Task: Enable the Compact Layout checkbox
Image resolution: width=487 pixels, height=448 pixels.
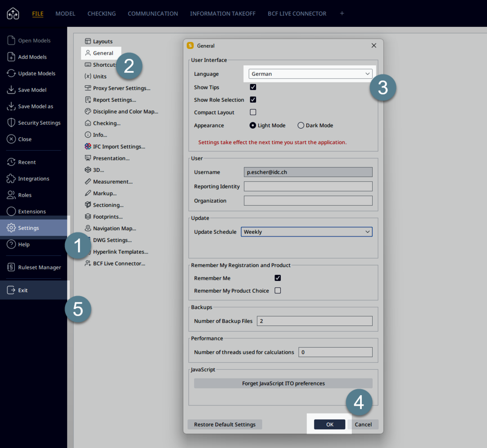Action: tap(253, 112)
